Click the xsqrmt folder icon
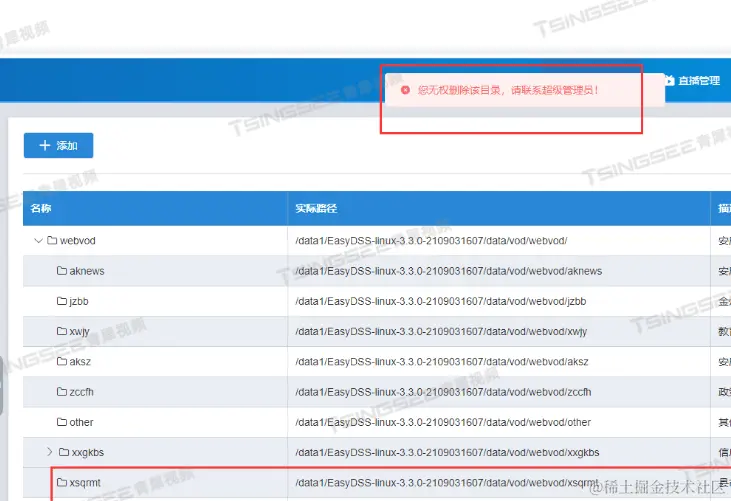The width and height of the screenshot is (731, 501). [x=62, y=482]
